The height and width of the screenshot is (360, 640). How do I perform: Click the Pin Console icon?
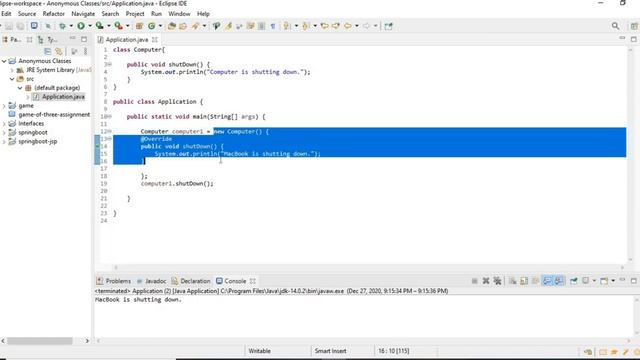(x=573, y=281)
